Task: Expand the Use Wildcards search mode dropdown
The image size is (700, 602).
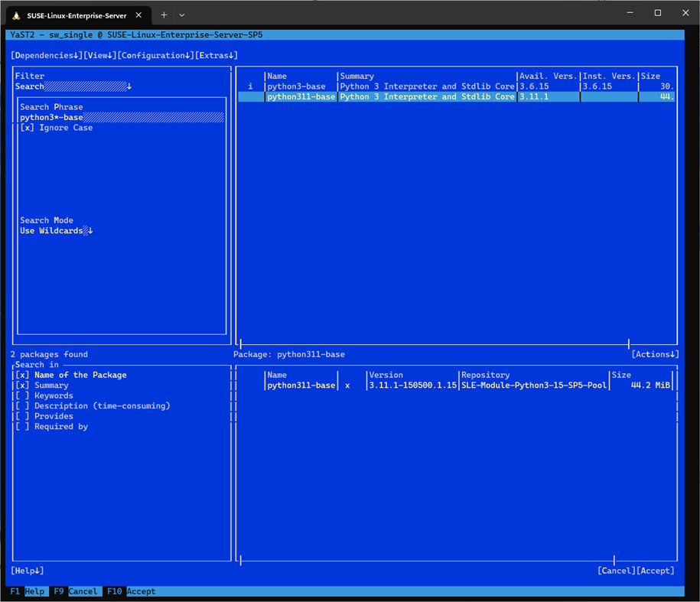Action: point(57,231)
